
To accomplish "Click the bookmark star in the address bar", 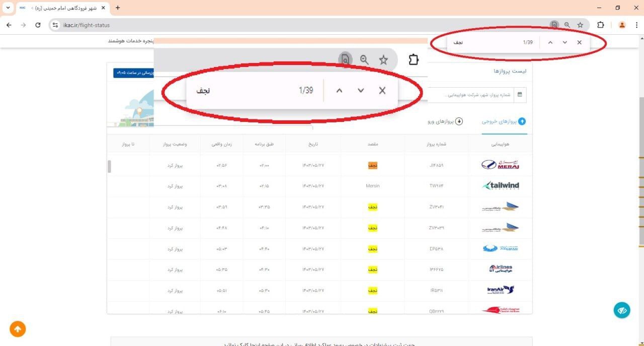I will point(581,25).
